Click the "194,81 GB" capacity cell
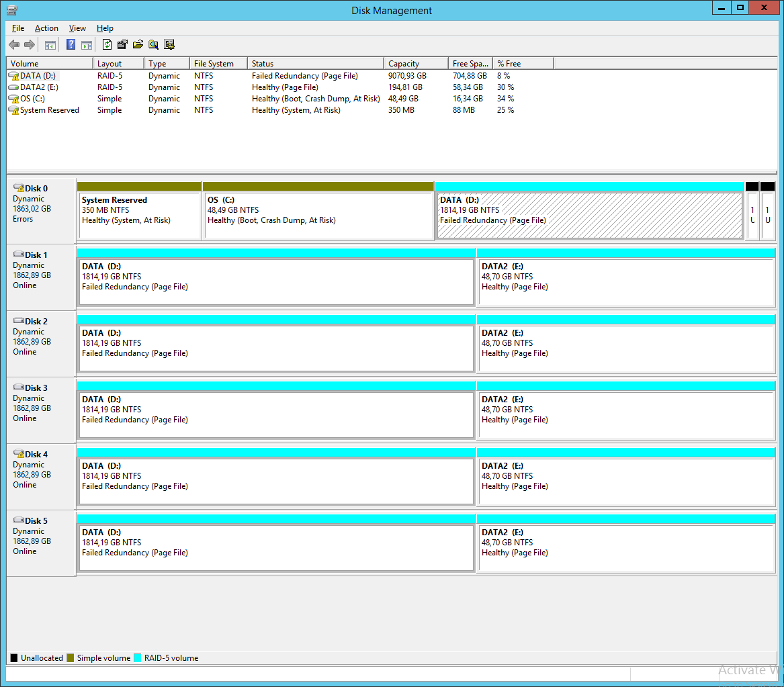Image resolution: width=784 pixels, height=687 pixels. click(405, 87)
